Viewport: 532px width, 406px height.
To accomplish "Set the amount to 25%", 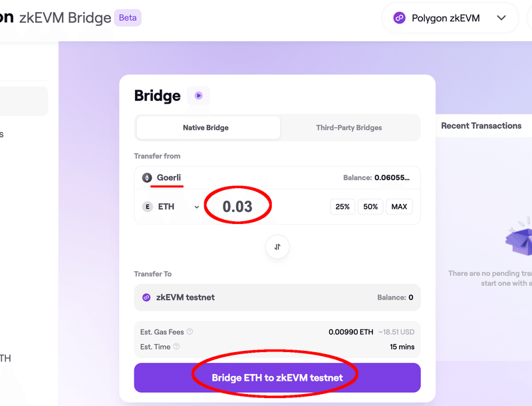I will pyautogui.click(x=342, y=207).
